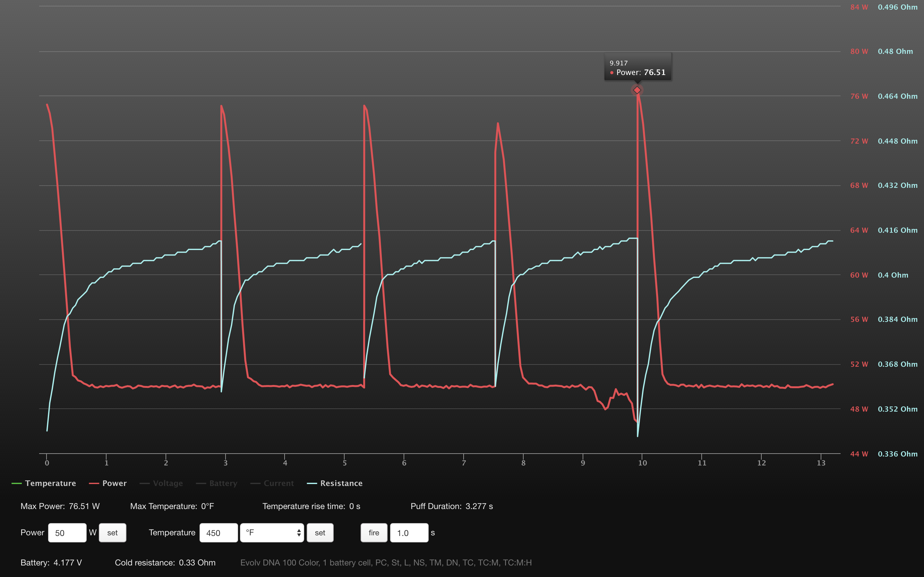Click the highlighted peak power data point

pyautogui.click(x=637, y=90)
